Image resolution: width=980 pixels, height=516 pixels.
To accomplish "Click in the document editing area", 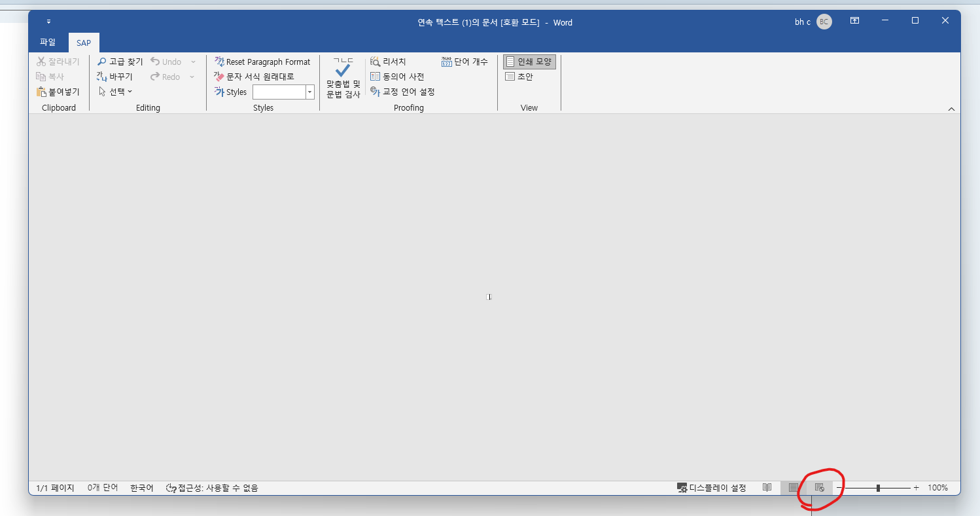I will (x=494, y=297).
